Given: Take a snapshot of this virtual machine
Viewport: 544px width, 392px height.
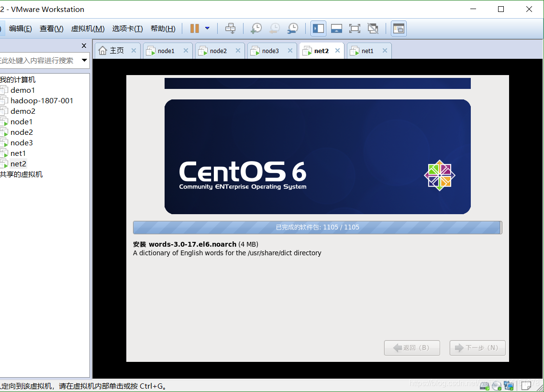Looking at the screenshot, I should (256, 28).
